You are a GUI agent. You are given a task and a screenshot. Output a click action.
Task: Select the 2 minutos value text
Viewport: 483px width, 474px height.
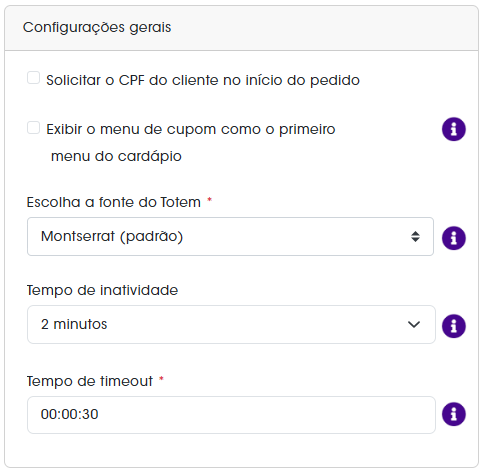74,324
